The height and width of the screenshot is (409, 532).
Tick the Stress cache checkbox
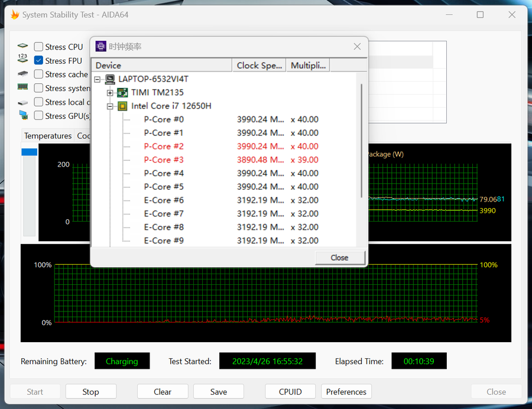(38, 74)
